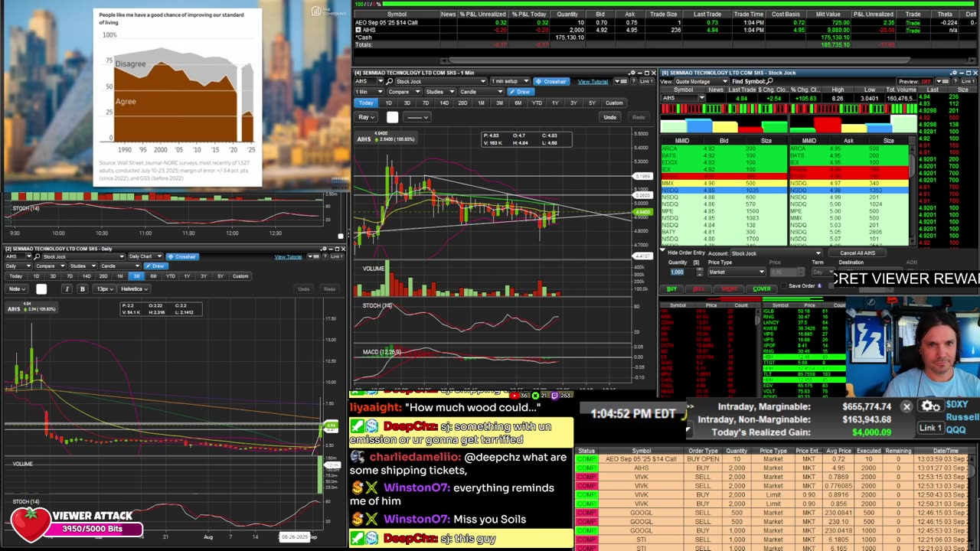The image size is (980, 551).
Task: Open View Tutorial link in the Daily chart
Action: 288,256
